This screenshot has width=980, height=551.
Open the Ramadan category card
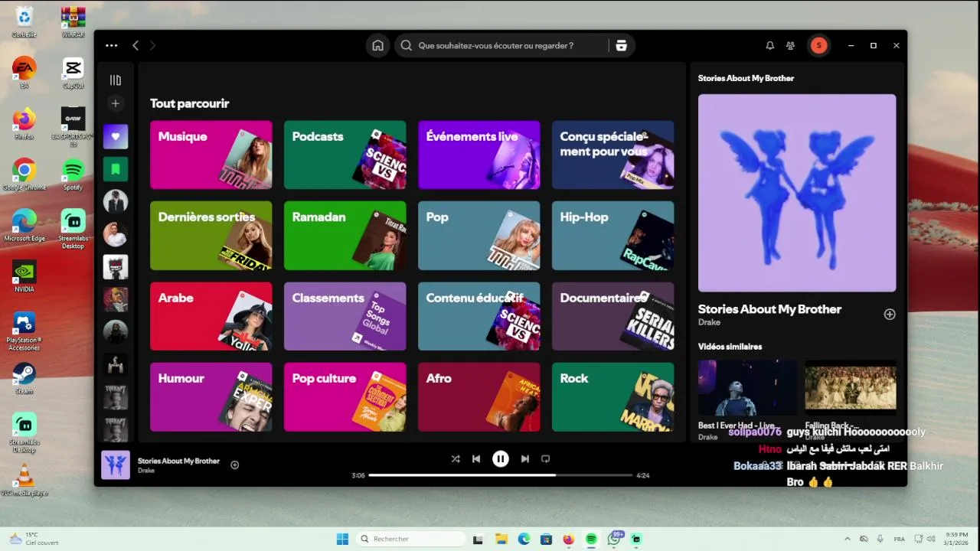pos(345,236)
